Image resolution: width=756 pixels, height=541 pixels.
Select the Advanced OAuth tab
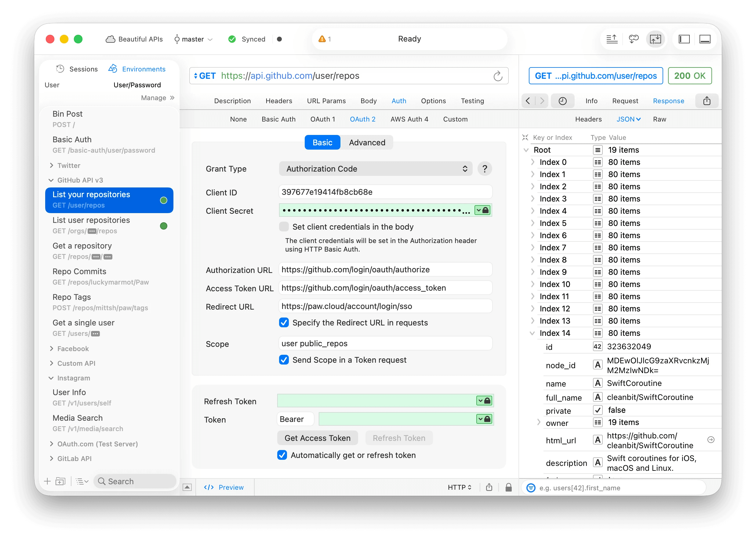(367, 143)
